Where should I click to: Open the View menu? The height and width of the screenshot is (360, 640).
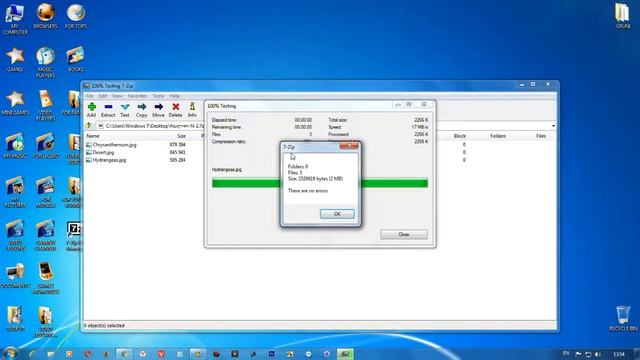[x=117, y=96]
